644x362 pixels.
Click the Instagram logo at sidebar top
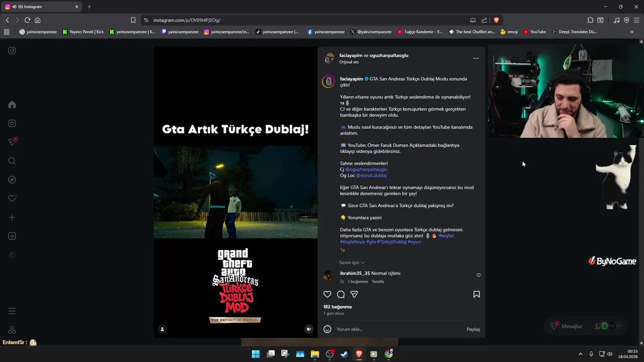pyautogui.click(x=12, y=50)
